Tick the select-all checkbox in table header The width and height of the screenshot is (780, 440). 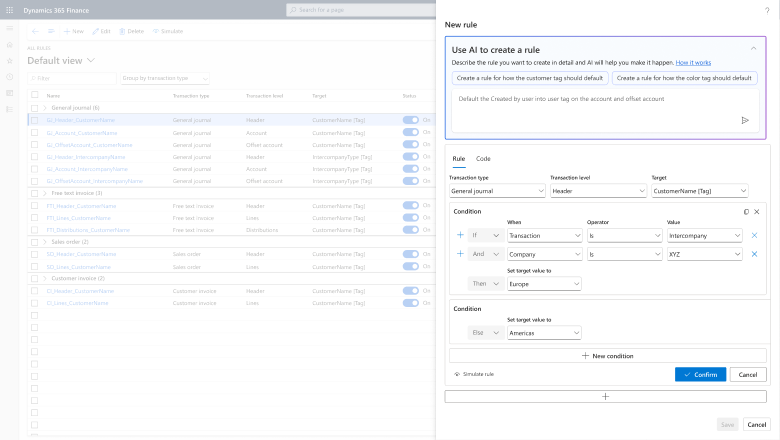[35, 96]
